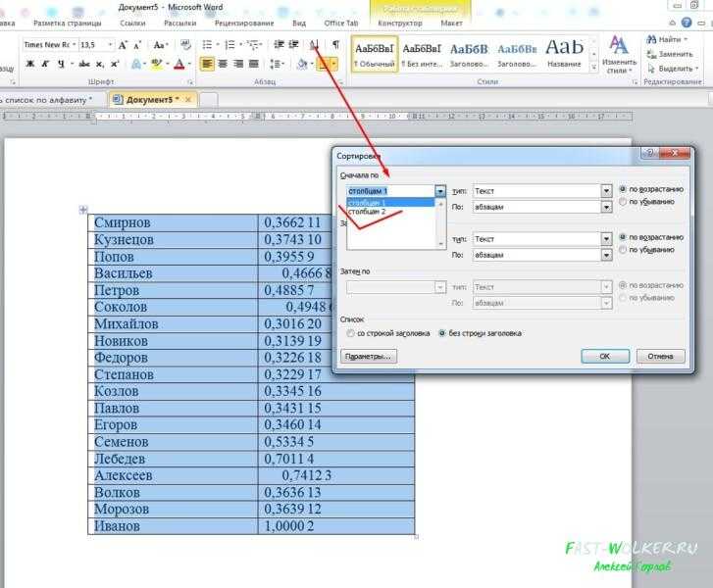
Task: Open second sort level 'тип' dropdown
Action: (x=606, y=239)
